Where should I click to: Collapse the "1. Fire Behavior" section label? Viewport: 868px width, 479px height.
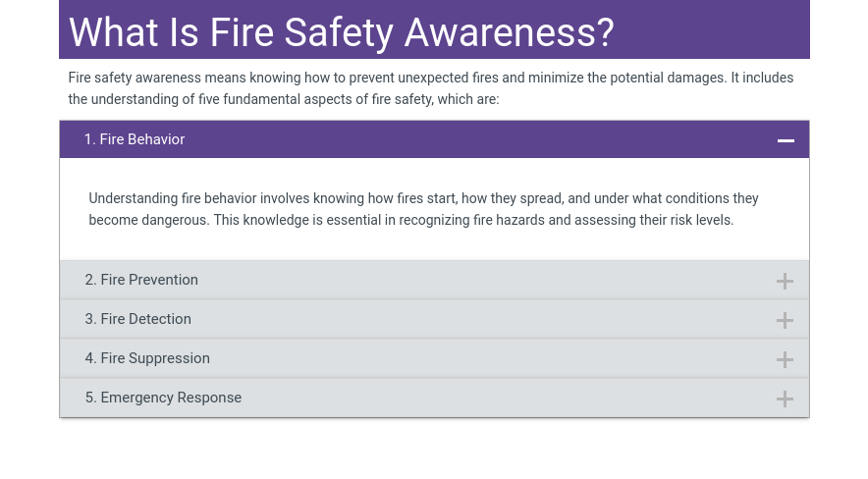click(x=135, y=139)
